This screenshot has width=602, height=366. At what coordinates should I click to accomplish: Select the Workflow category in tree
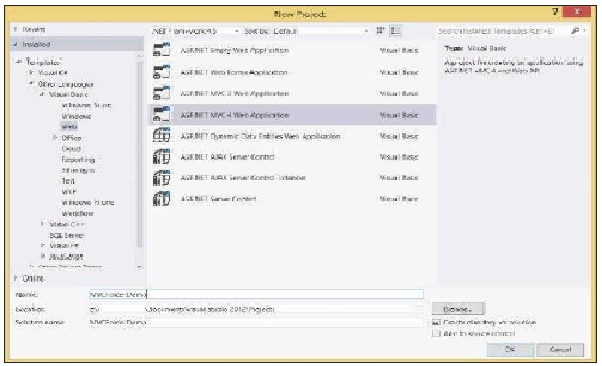click(x=78, y=213)
